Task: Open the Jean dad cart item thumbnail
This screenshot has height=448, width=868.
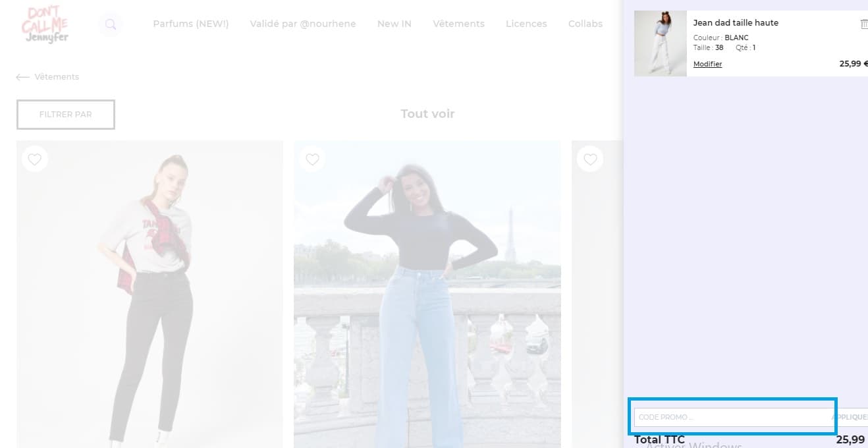Action: pyautogui.click(x=660, y=43)
